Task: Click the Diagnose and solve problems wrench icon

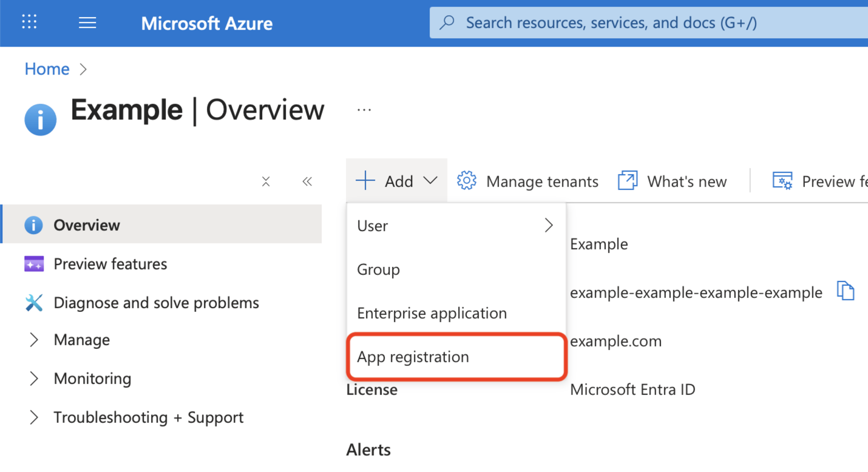Action: click(35, 302)
